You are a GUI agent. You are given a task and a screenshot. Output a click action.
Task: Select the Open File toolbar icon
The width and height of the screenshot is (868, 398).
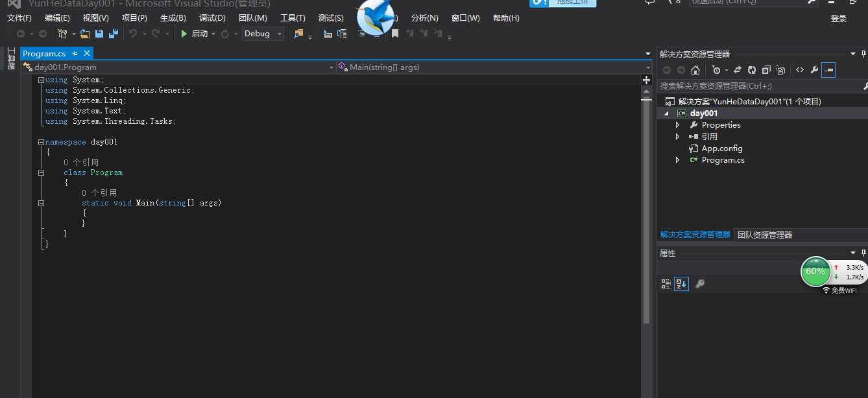85,33
